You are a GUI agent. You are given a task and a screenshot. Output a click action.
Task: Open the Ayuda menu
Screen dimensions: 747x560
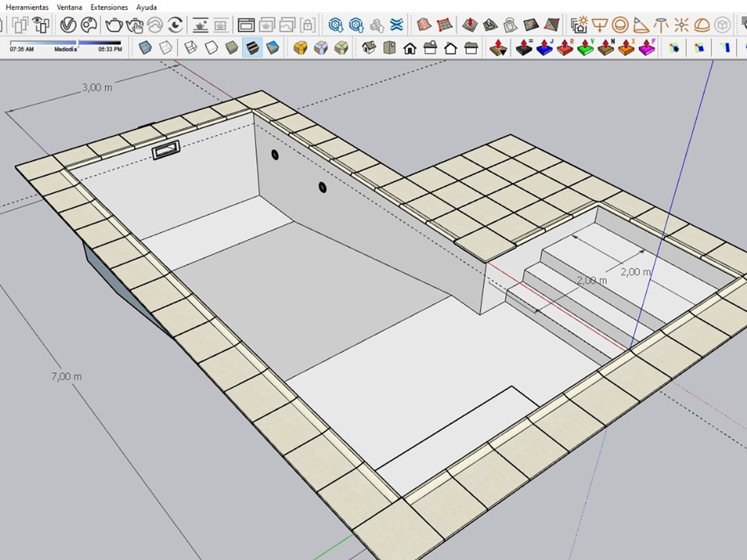pyautogui.click(x=147, y=7)
